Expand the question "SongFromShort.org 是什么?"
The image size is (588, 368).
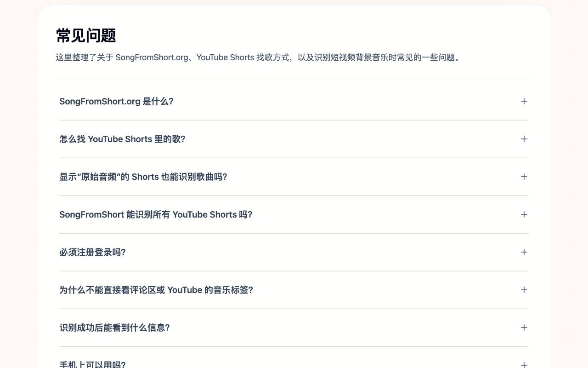pos(294,101)
